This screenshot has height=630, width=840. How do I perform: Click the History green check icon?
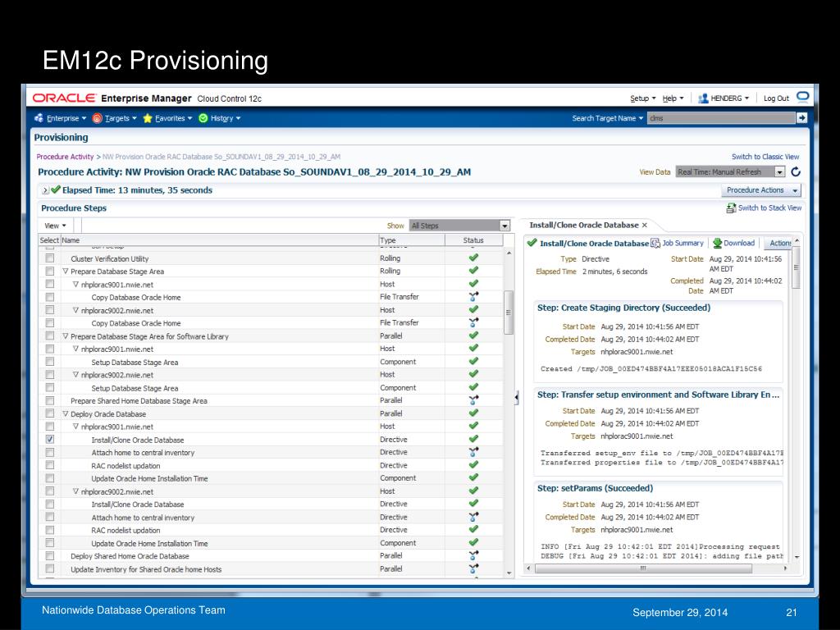203,118
